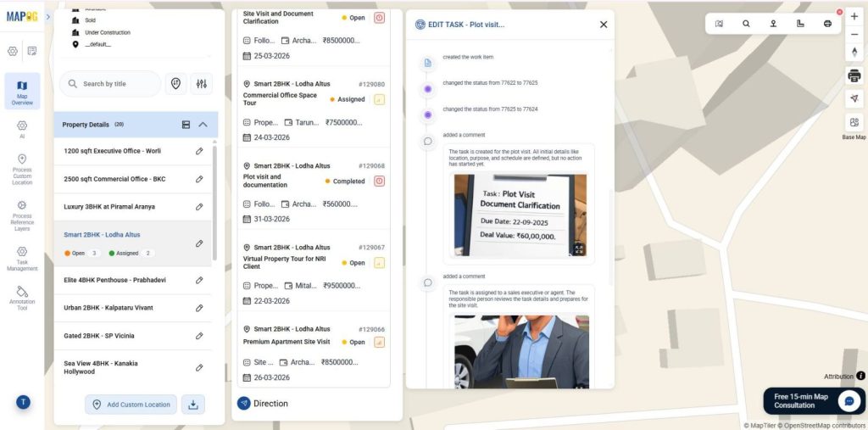Open the Annotation Tool in the sidebar
The image size is (868, 430).
(x=22, y=299)
